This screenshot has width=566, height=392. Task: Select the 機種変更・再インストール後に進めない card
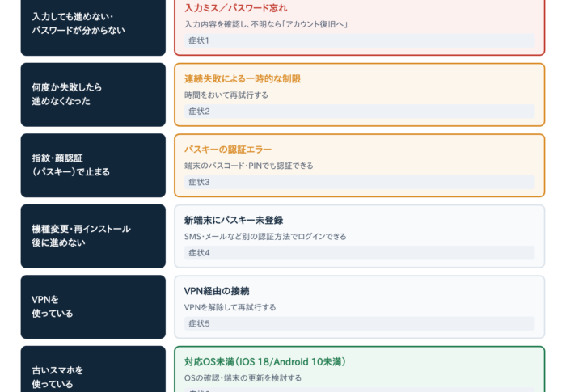coord(93,236)
